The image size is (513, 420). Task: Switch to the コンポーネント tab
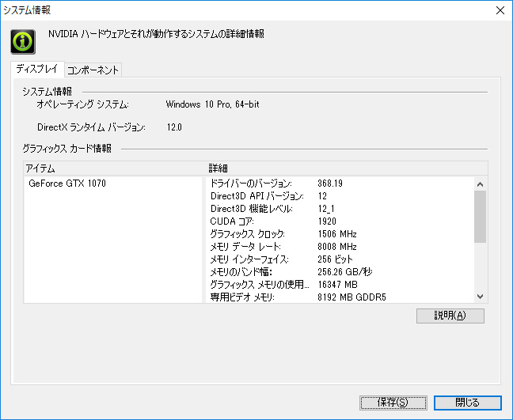click(93, 70)
